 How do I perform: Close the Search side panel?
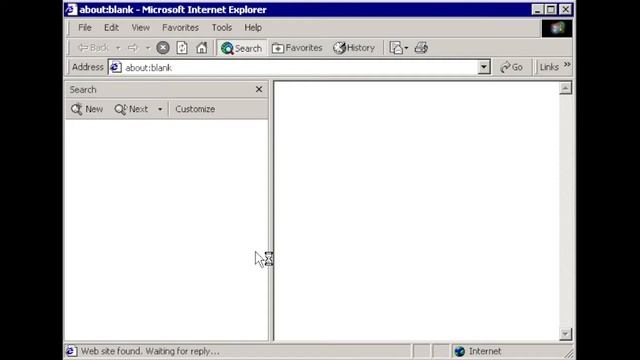259,89
